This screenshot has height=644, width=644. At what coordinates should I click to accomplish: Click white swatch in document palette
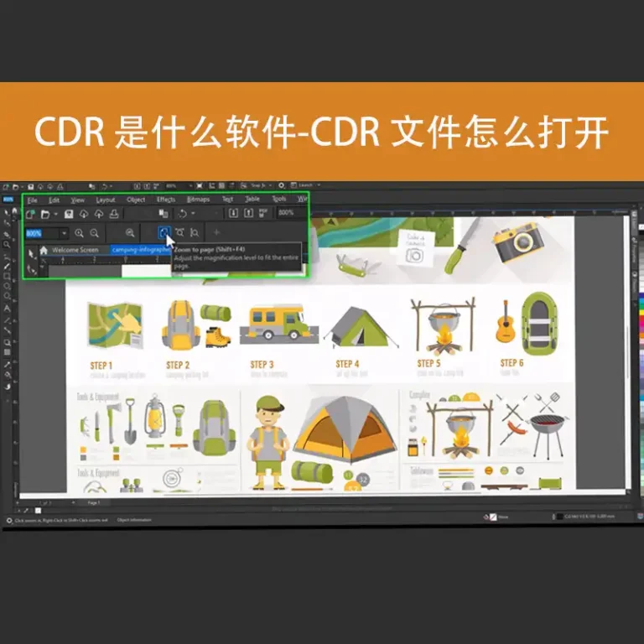39,511
